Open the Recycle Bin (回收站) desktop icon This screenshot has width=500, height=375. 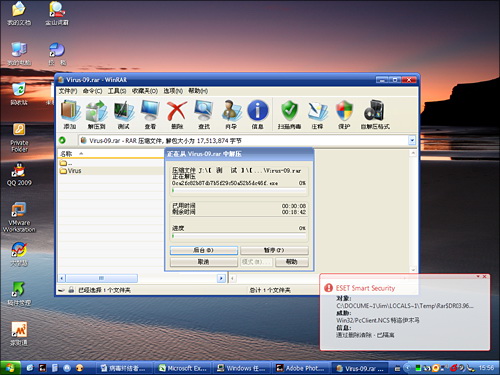(19, 94)
